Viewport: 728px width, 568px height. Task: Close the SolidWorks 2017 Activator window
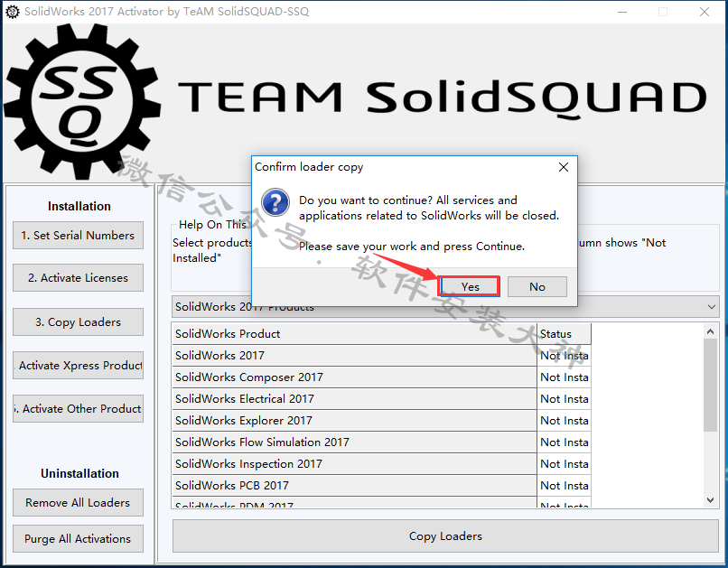pyautogui.click(x=705, y=12)
